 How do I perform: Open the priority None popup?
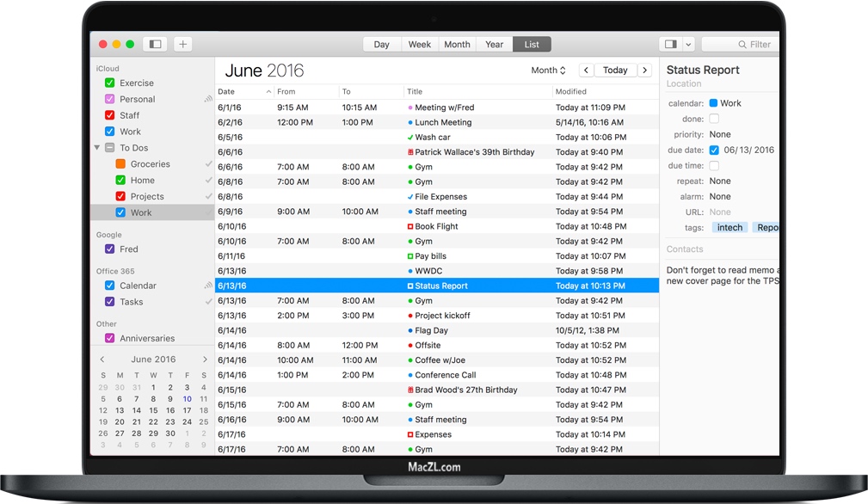[720, 134]
